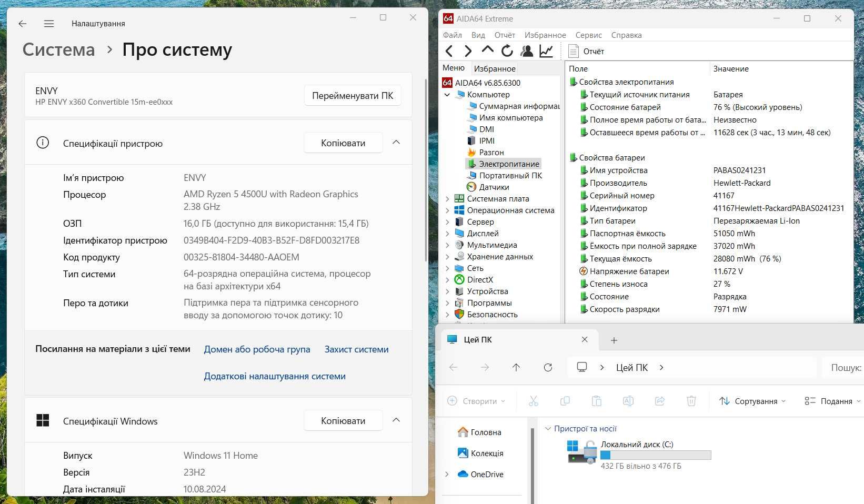Screen dimensions: 864x504
Task: Open the Сервис menu in AIDA64
Action: point(588,35)
